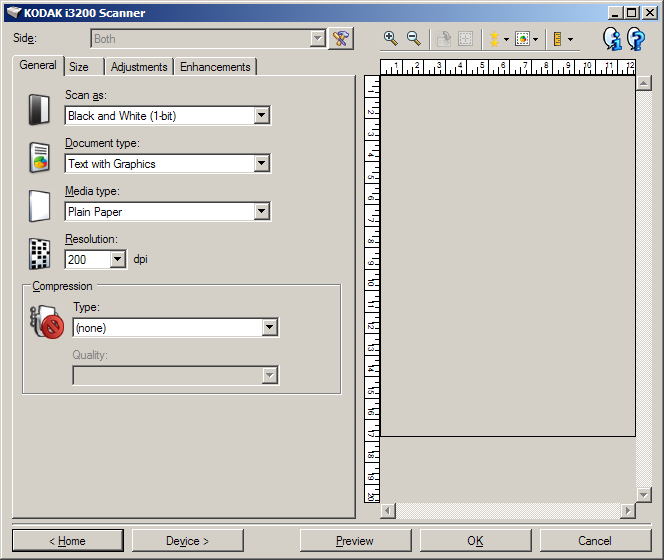Open the advanced image setup tools icon
The width and height of the screenshot is (664, 560).
pyautogui.click(x=341, y=39)
